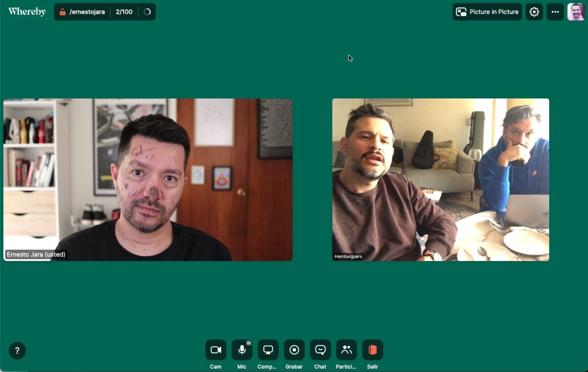Leave the meeting with Salir
This screenshot has width=588, height=372.
click(x=372, y=350)
